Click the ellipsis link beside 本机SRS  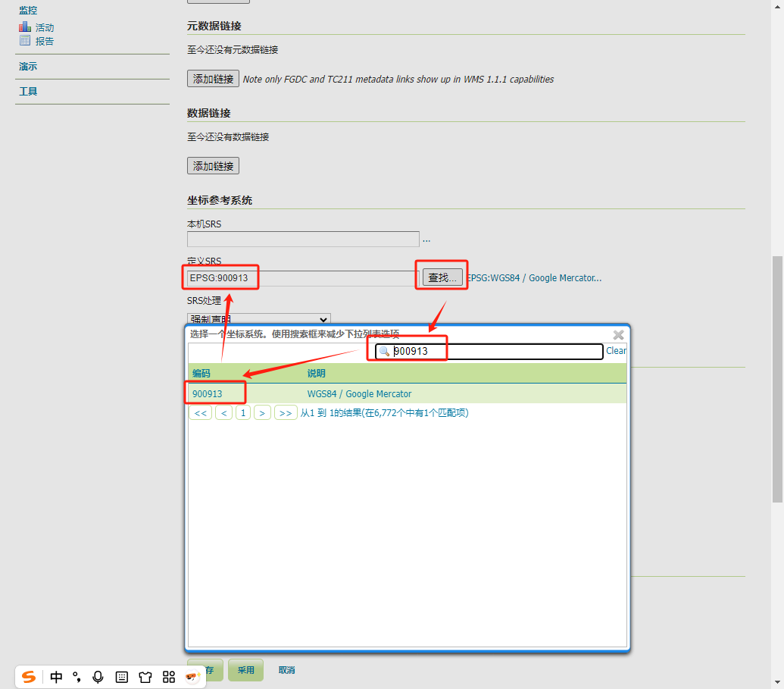[426, 240]
